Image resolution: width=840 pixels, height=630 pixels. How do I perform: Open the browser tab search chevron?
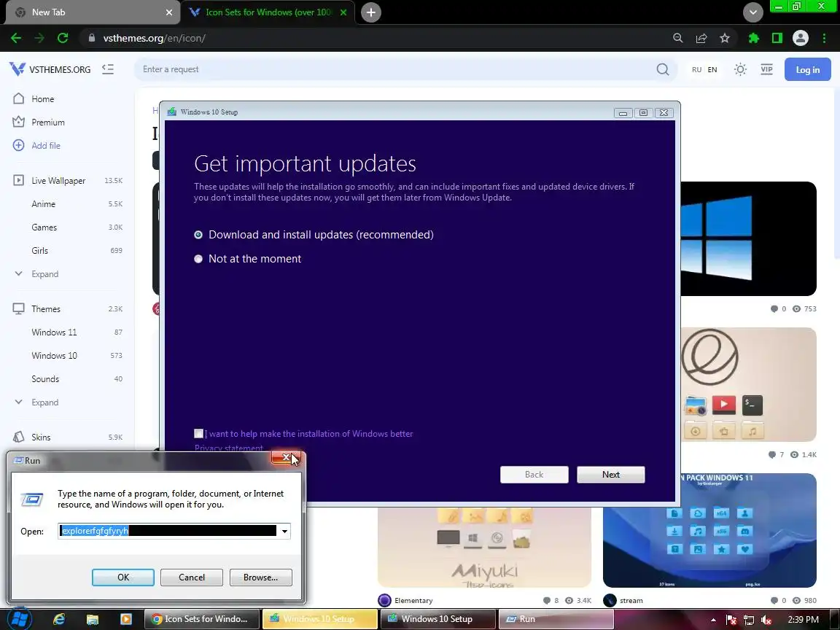[752, 12]
